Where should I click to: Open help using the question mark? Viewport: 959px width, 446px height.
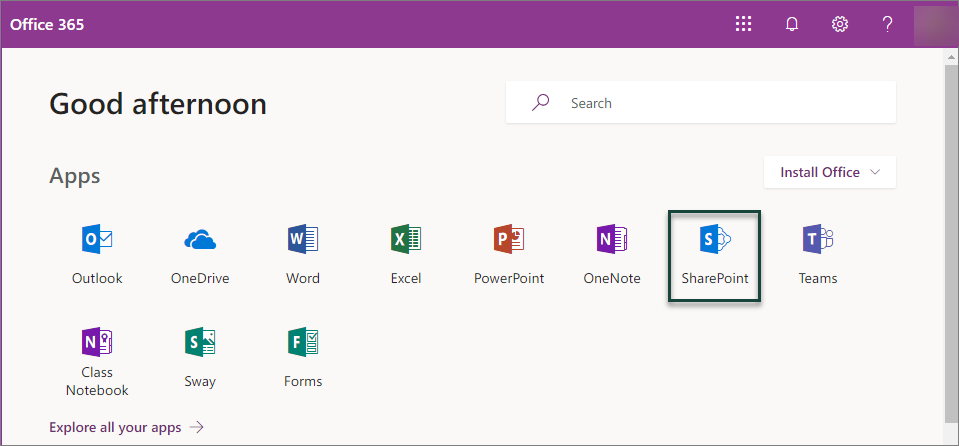click(887, 24)
